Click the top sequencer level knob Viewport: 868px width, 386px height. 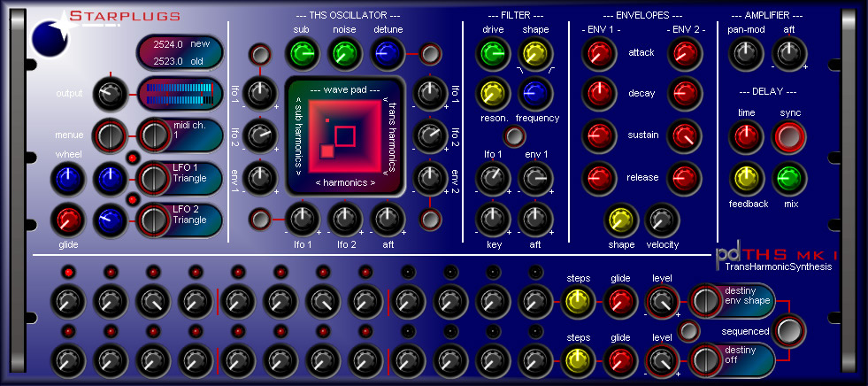(x=662, y=301)
